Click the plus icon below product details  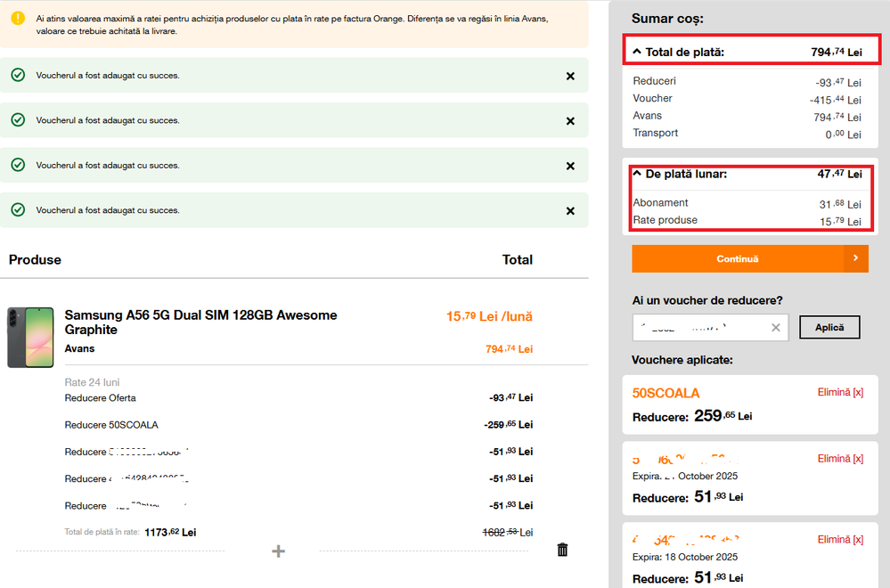[278, 551]
